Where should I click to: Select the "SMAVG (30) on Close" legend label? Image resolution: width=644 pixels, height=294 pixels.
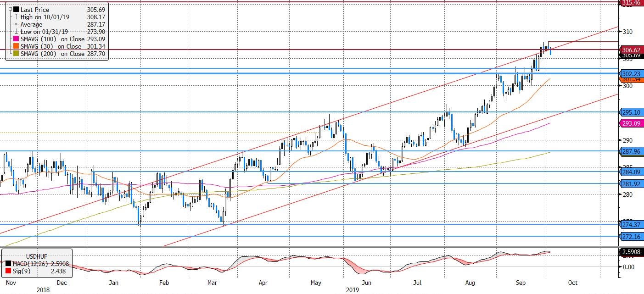50,46
